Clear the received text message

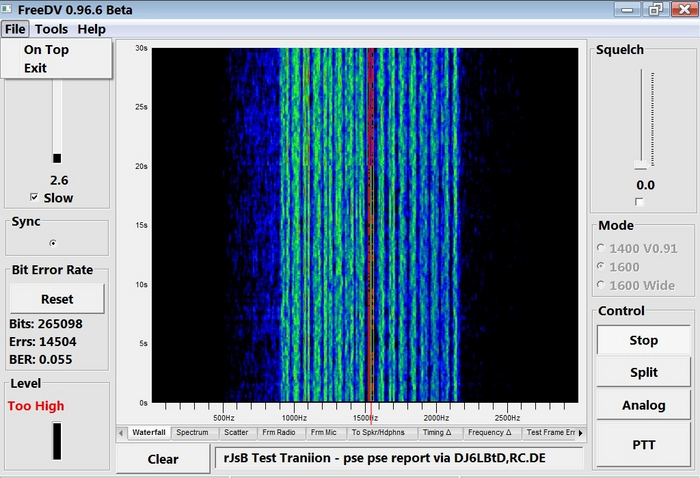(163, 459)
